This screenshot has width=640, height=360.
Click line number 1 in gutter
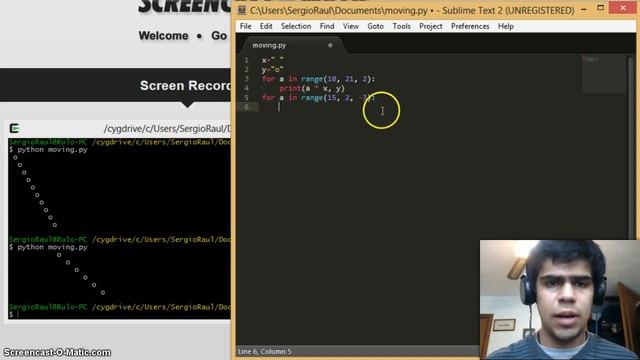coord(247,60)
